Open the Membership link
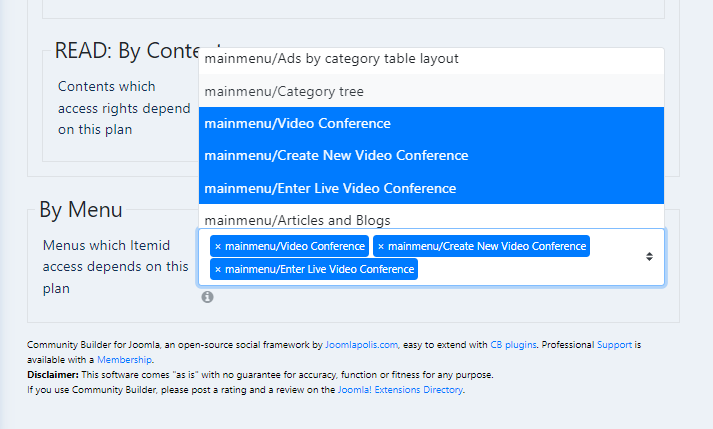The width and height of the screenshot is (713, 429). click(125, 360)
